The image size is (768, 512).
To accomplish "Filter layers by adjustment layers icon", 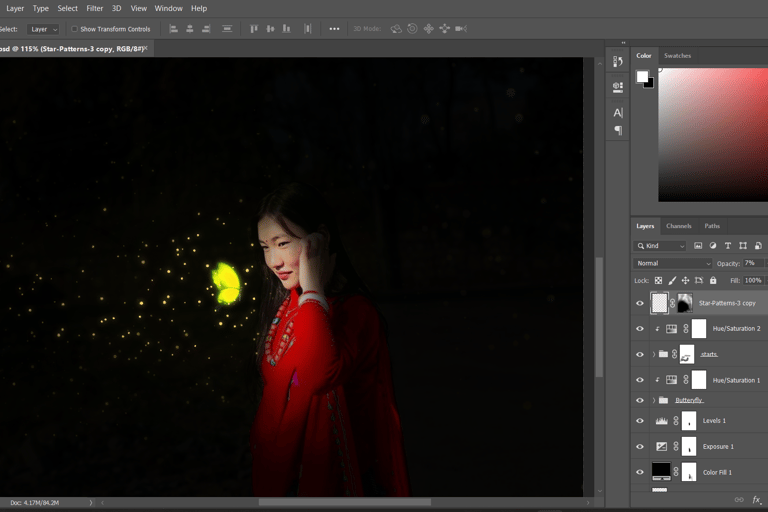I will [713, 245].
